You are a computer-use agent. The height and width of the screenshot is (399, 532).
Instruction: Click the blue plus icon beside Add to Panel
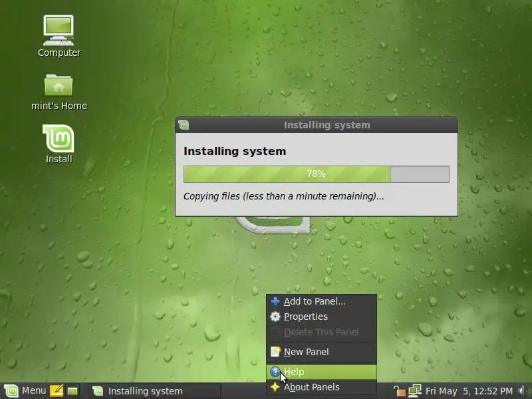[275, 301]
